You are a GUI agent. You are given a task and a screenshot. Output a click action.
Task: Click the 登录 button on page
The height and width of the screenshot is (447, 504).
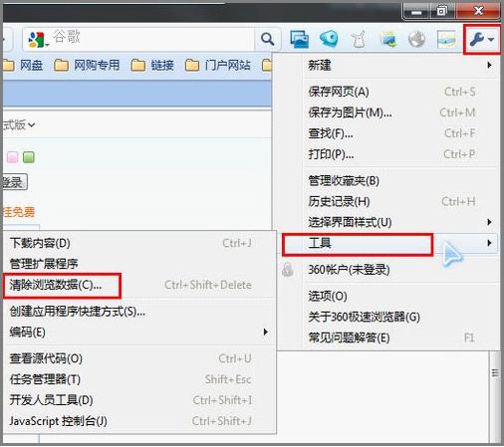tap(15, 182)
